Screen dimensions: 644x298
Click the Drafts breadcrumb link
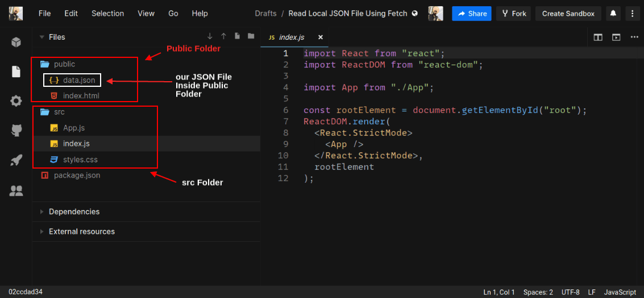[266, 14]
